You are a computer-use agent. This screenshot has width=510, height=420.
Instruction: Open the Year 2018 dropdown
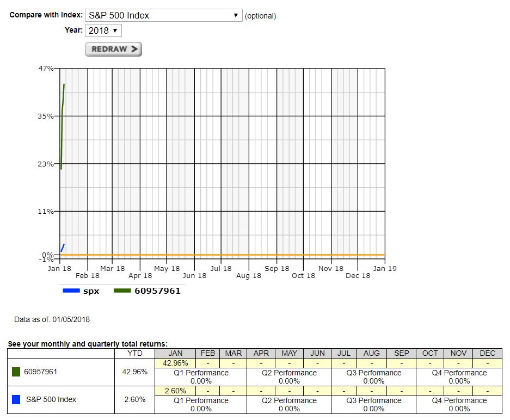(103, 30)
